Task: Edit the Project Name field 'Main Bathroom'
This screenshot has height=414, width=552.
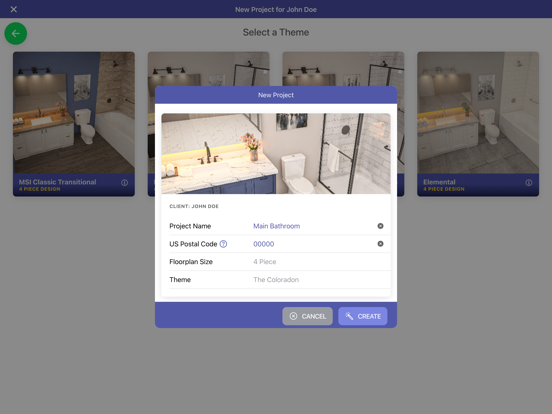Action: pyautogui.click(x=277, y=226)
